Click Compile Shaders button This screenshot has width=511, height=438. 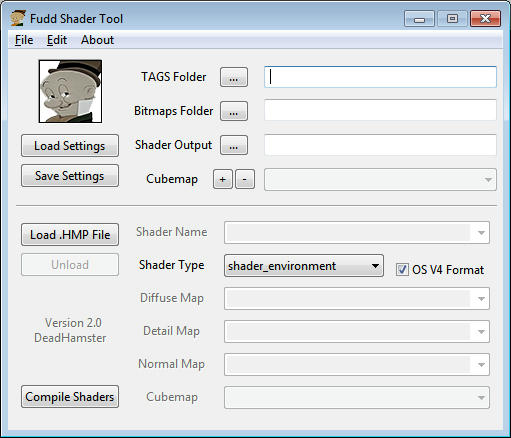(70, 397)
